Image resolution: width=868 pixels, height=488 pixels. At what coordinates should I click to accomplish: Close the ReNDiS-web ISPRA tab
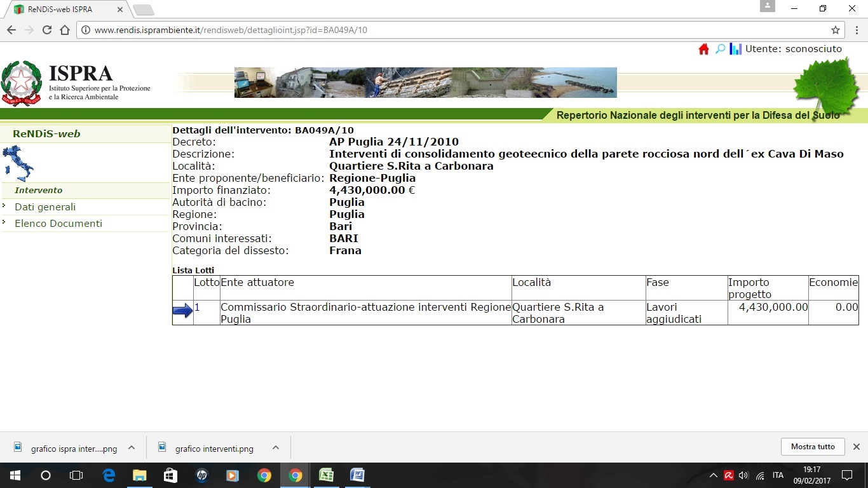[x=119, y=10]
